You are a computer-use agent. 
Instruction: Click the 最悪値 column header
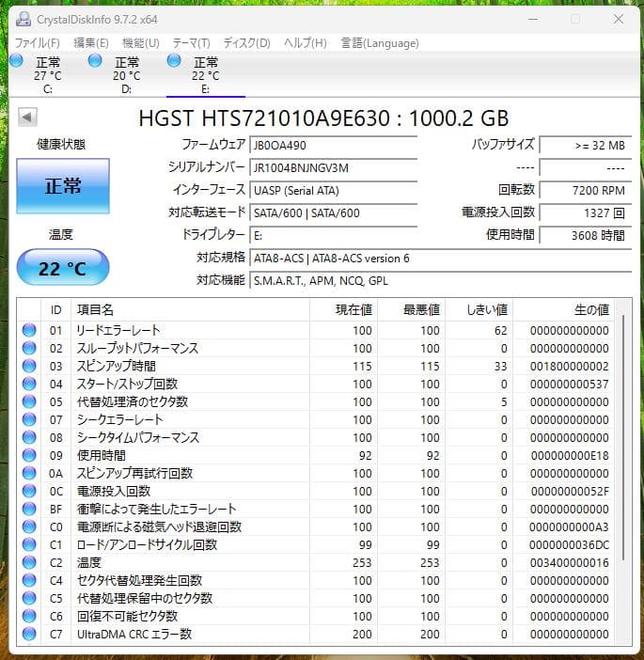click(411, 310)
